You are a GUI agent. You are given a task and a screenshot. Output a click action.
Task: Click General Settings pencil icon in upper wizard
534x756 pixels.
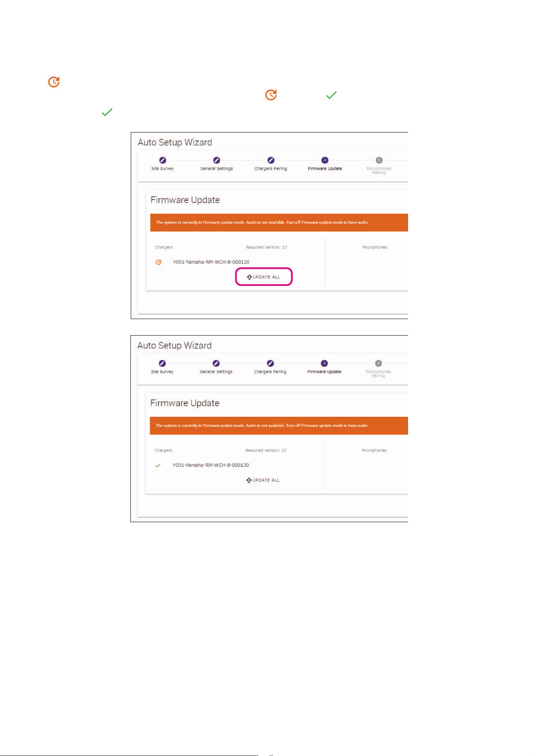coord(217,160)
